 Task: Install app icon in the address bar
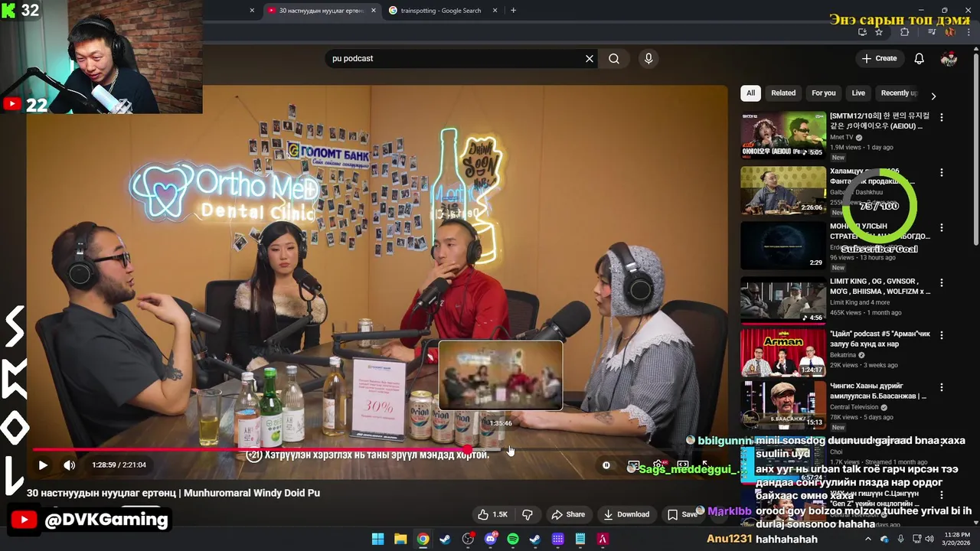click(862, 32)
